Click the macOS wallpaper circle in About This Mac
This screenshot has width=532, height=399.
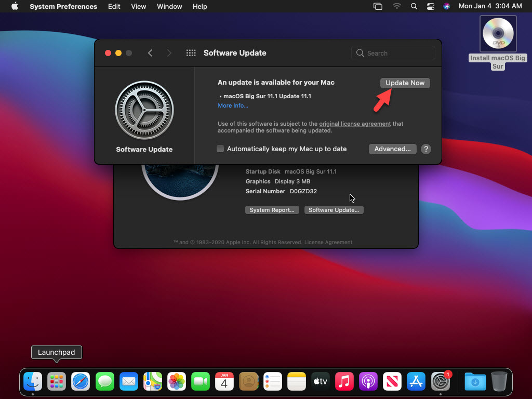point(180,181)
